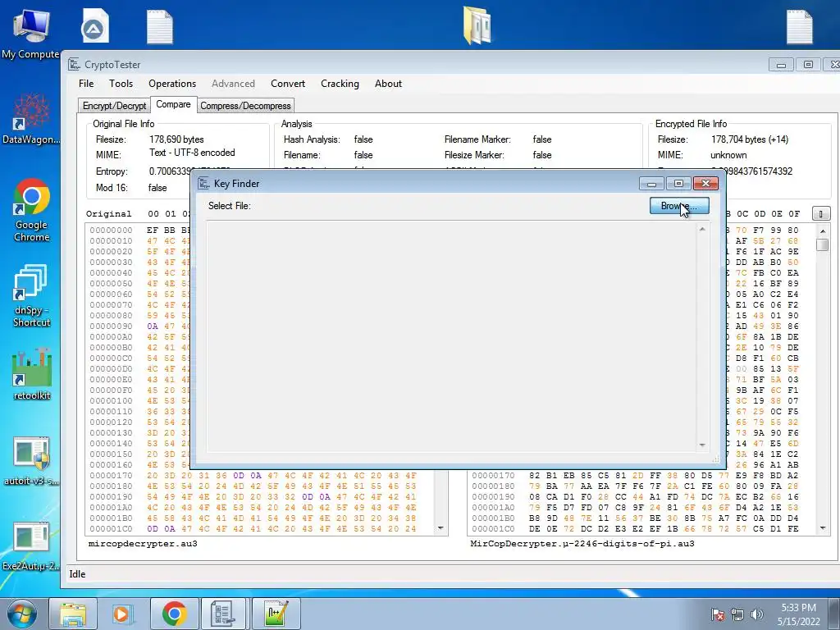
Task: Click the CryptoTester title bar icon
Action: [x=74, y=64]
